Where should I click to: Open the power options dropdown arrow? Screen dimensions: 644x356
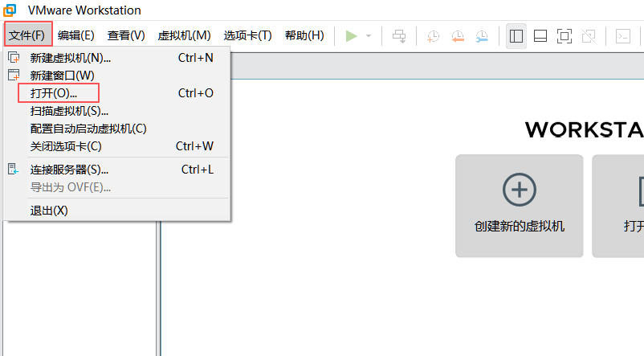point(369,36)
